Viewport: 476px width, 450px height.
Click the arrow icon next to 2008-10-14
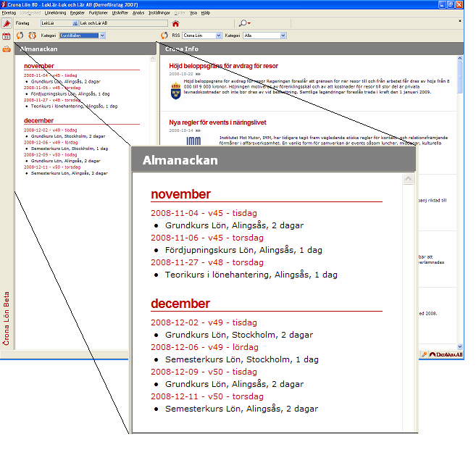click(x=198, y=130)
